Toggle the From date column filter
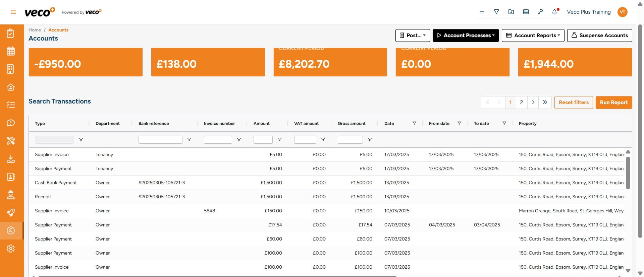The image size is (644, 277). tap(459, 123)
